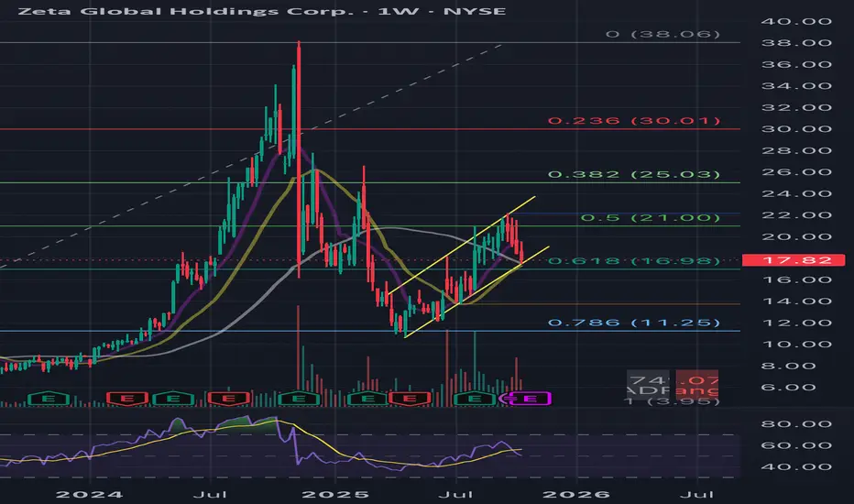Click the green earnings E marker under the 38.06 peak

299,399
